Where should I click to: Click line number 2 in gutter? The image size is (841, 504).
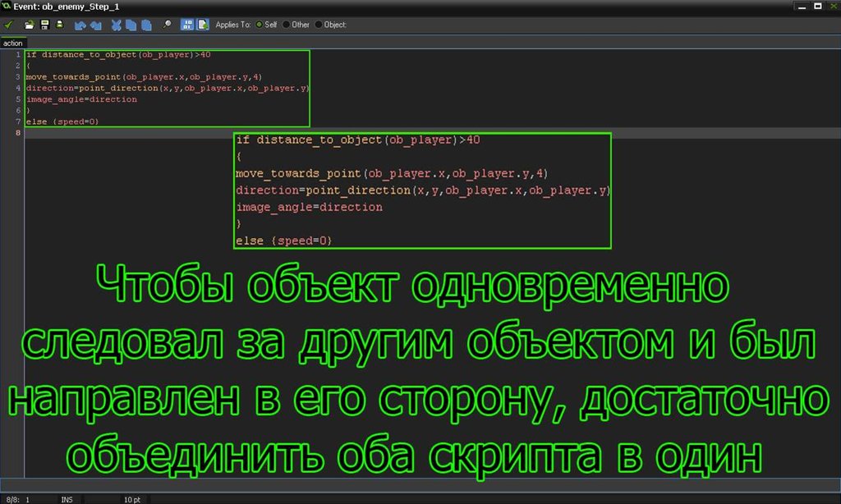coord(18,66)
